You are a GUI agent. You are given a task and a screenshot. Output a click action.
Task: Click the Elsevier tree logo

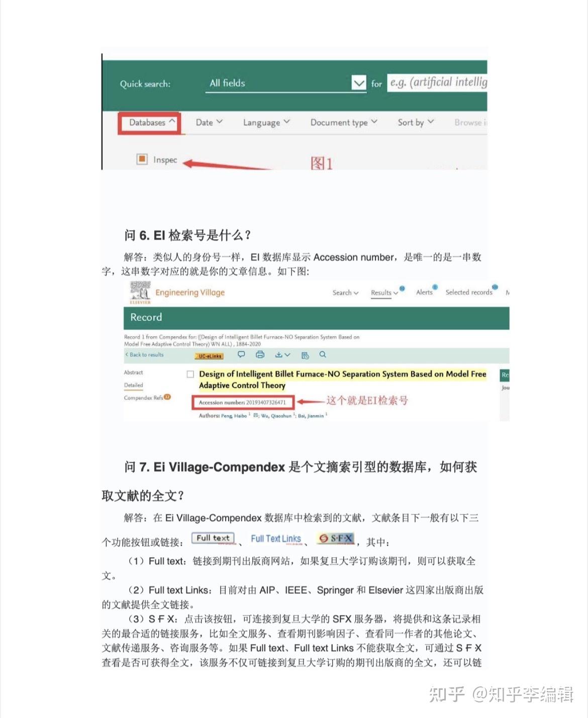point(140,292)
